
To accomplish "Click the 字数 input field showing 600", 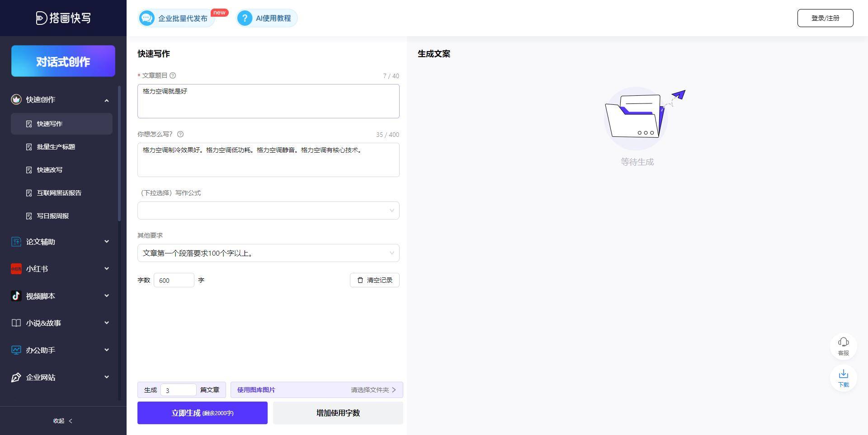I will (x=174, y=280).
